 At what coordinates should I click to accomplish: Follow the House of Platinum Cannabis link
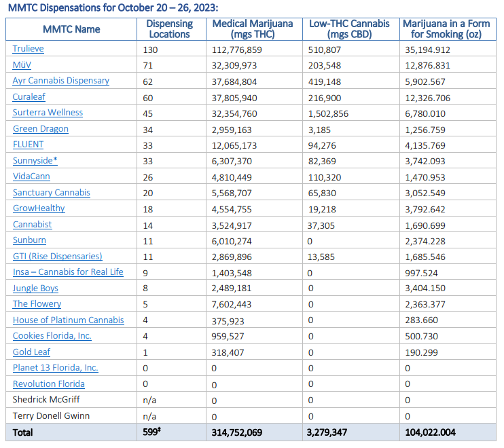[68, 320]
